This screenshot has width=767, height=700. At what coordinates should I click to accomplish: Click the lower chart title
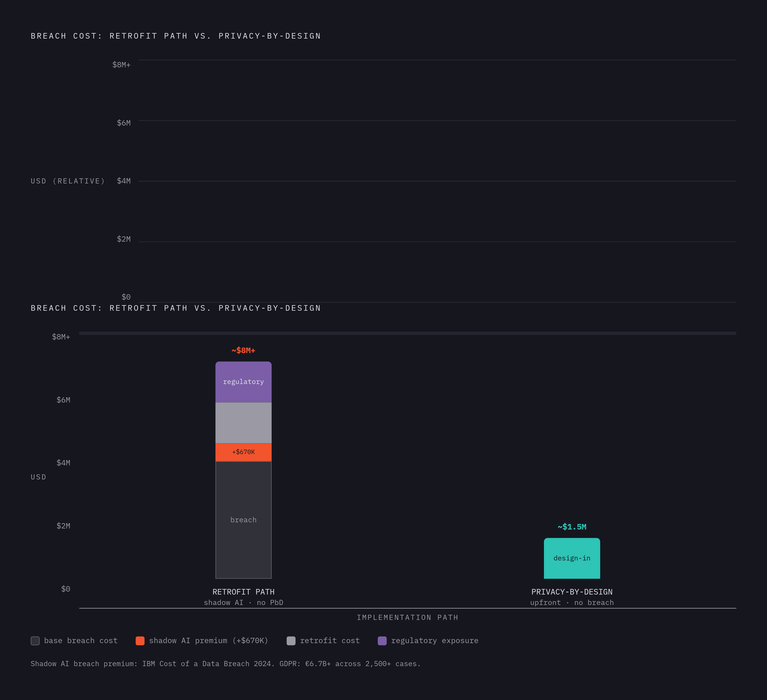pyautogui.click(x=176, y=308)
